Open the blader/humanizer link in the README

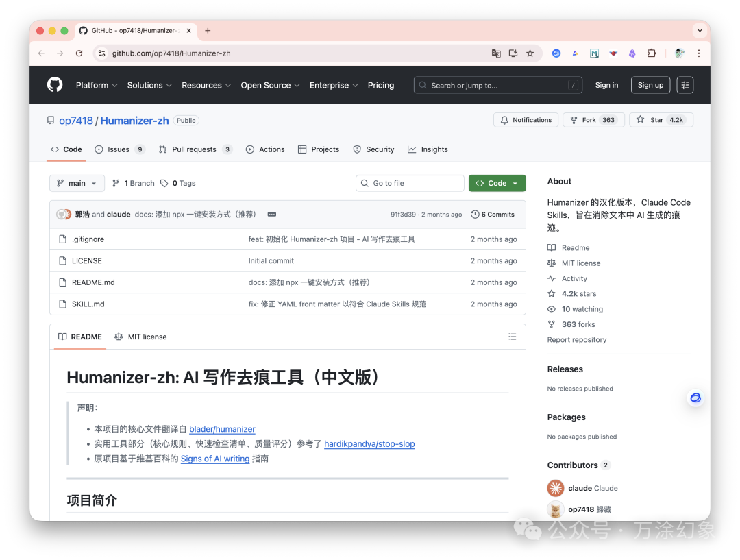tap(221, 428)
